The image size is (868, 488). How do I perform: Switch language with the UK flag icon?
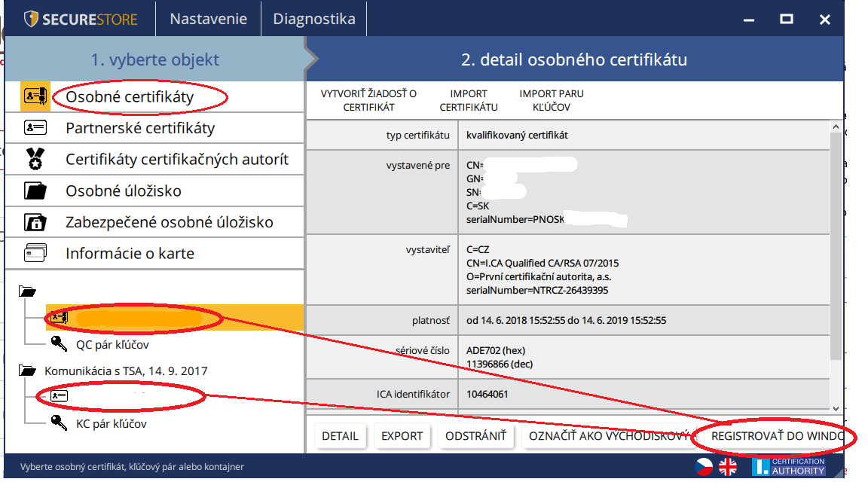coord(727,467)
